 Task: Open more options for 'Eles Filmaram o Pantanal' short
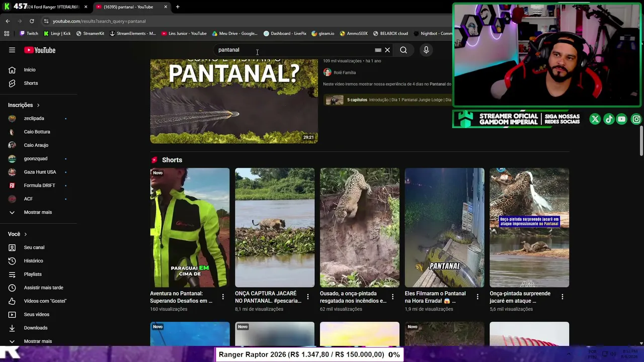477,297
